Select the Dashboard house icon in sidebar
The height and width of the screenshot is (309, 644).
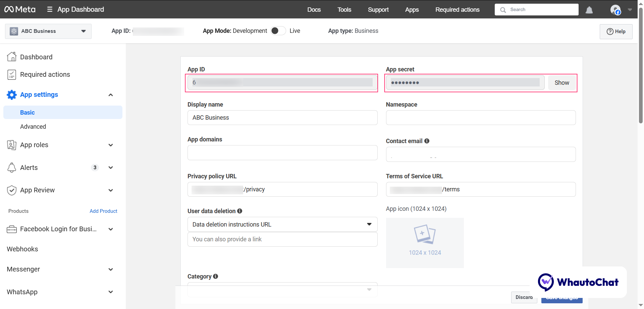[12, 57]
